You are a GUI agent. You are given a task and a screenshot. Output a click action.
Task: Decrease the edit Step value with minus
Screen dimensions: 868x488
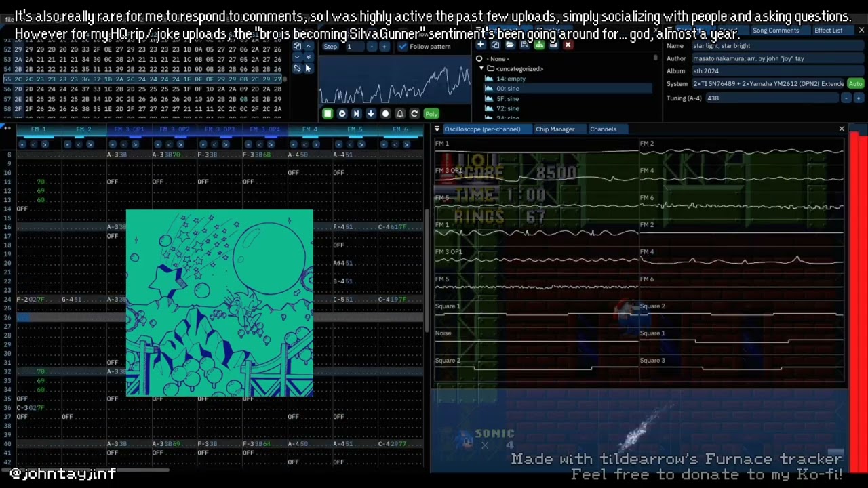[372, 47]
